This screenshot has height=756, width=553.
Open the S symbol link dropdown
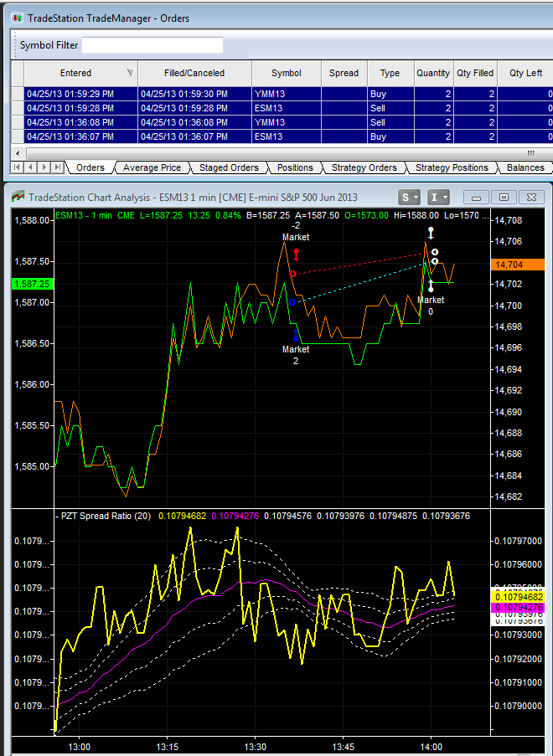[410, 198]
